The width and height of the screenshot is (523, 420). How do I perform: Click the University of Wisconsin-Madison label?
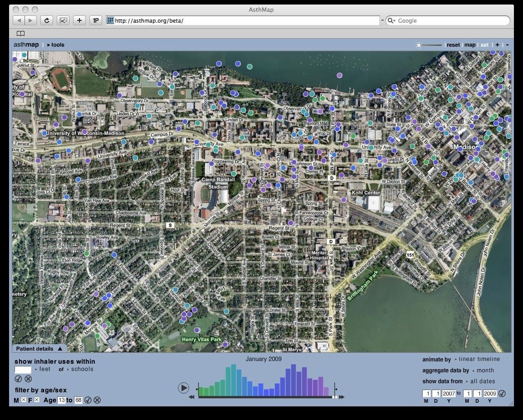(x=85, y=133)
